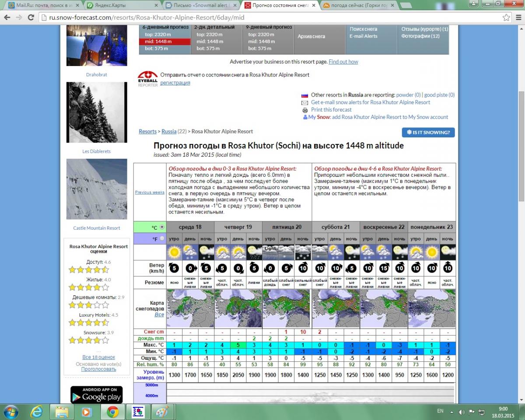This screenshot has width=525, height=420.
Task: Open the Resorts breadcrumb link
Action: tap(147, 131)
